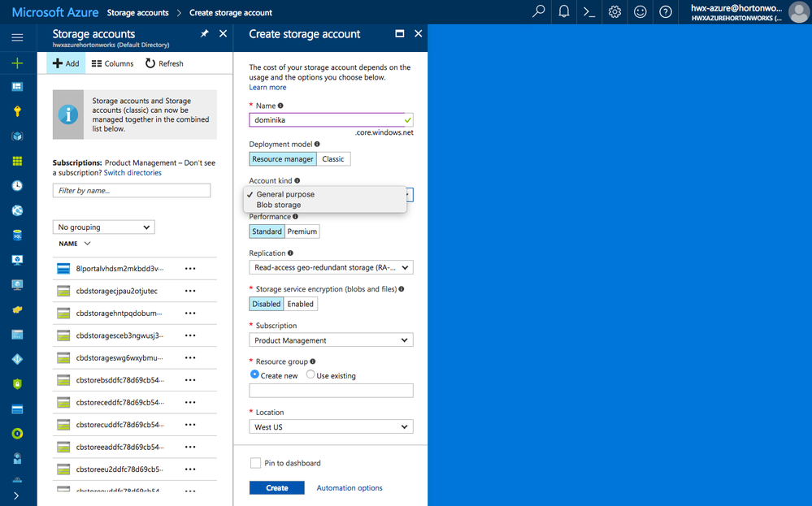
Task: Open the help question mark icon
Action: tap(666, 12)
